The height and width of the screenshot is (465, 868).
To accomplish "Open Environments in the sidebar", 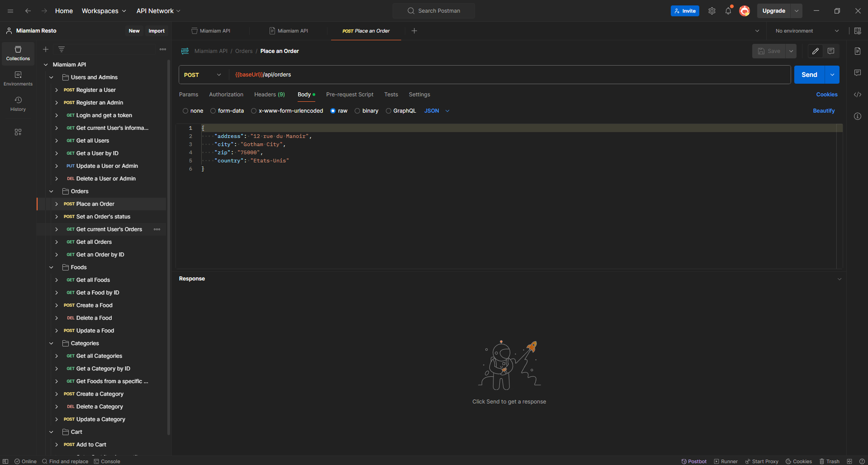I will [18, 79].
